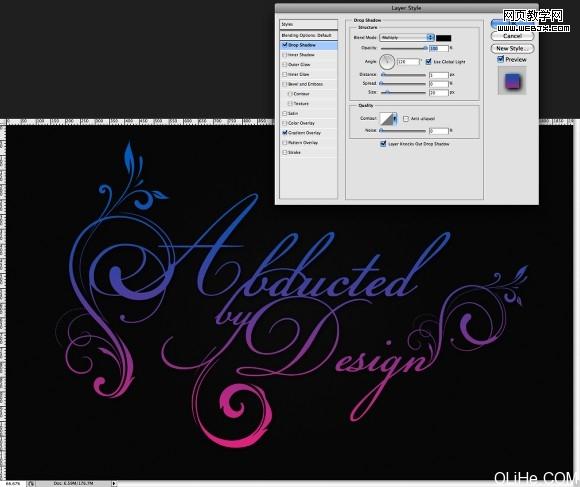
Task: Enable the Inner Shadow effect
Action: (284, 55)
